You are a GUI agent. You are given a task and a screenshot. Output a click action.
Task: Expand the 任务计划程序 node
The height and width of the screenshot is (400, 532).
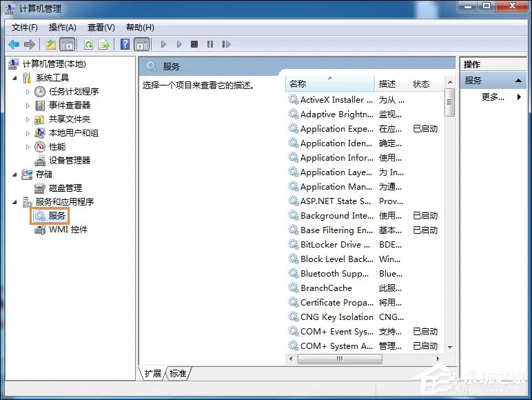[28, 92]
